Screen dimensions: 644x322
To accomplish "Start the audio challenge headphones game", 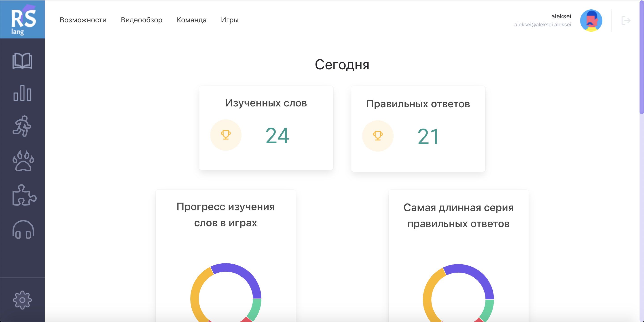I will [x=23, y=229].
